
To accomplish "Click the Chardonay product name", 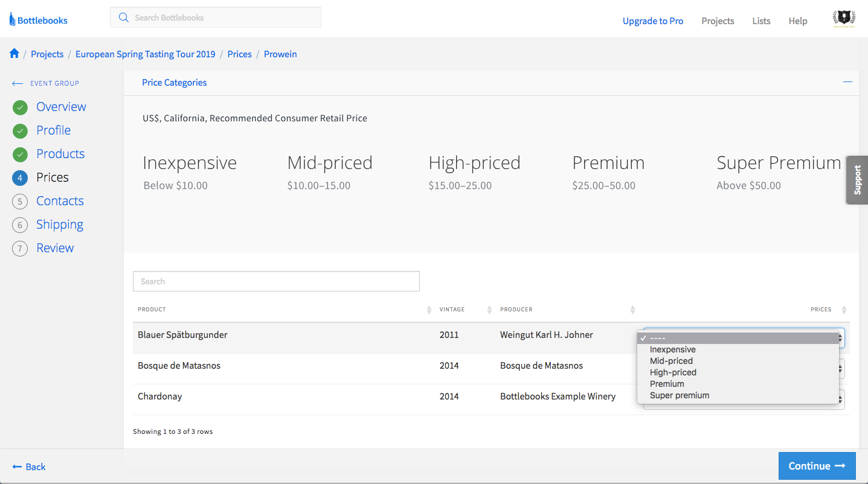I will pyautogui.click(x=160, y=396).
